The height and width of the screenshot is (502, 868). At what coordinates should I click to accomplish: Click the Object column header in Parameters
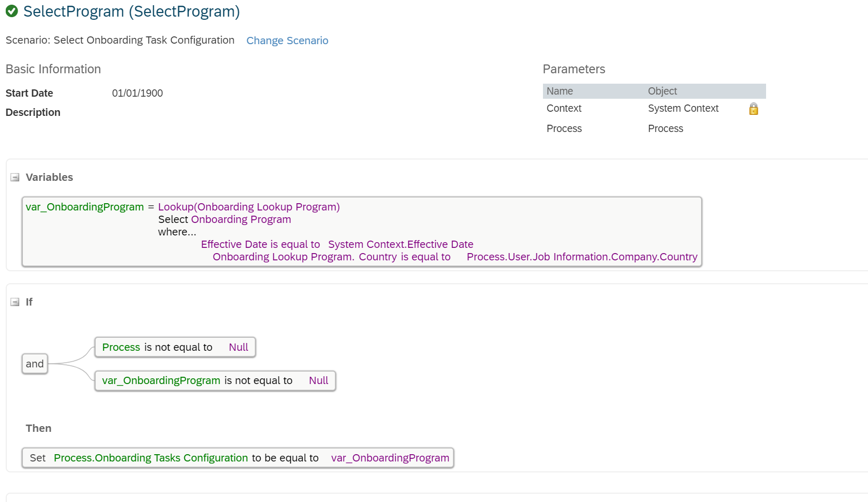coord(662,91)
